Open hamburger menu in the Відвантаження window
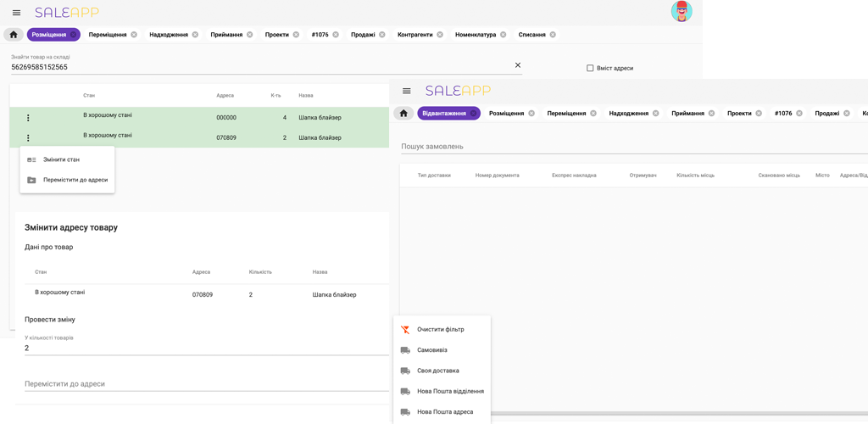The height and width of the screenshot is (424, 868). coord(407,91)
